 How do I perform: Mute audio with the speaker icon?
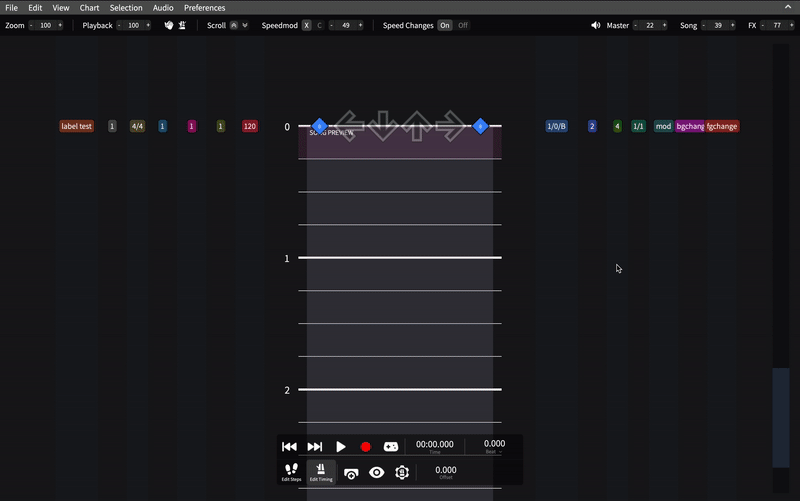(595, 25)
